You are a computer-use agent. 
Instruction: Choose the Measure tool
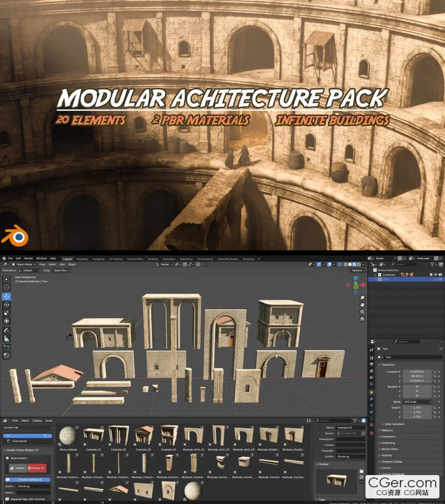tap(7, 338)
